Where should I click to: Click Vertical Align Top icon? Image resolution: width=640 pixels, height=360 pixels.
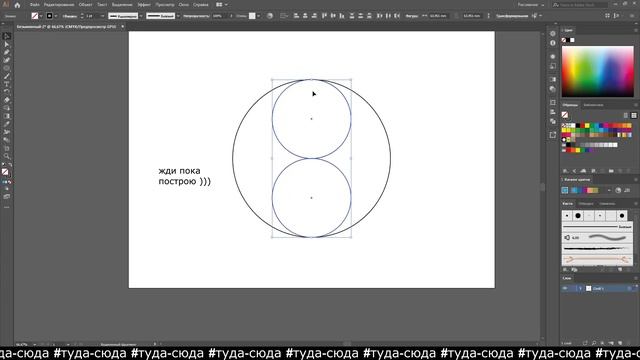324,16
